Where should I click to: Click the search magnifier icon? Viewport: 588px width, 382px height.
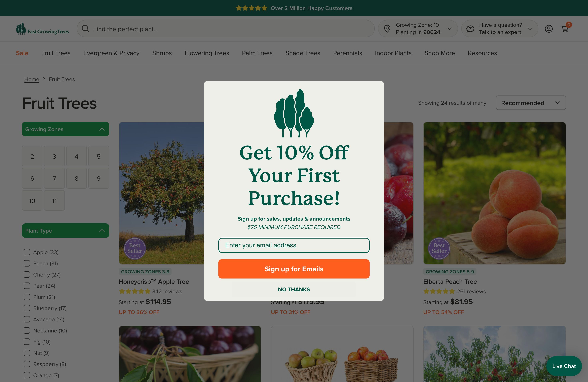85,29
